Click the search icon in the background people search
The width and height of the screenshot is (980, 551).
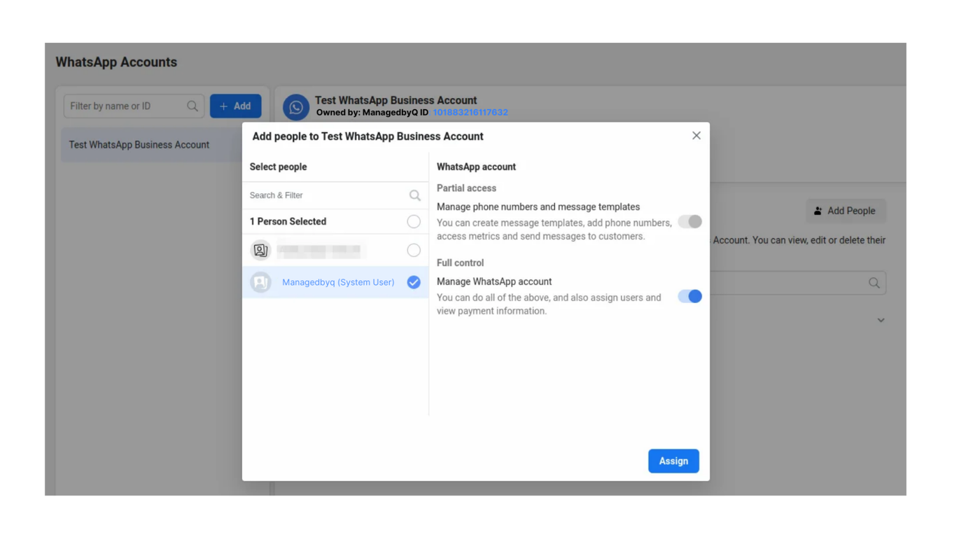(x=874, y=283)
